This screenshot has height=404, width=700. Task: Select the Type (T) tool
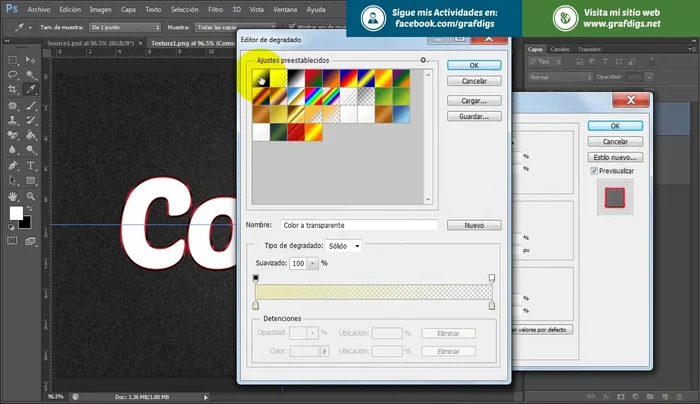point(32,165)
